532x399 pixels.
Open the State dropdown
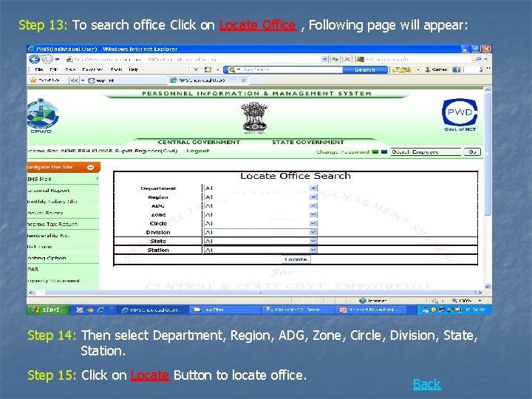click(313, 241)
